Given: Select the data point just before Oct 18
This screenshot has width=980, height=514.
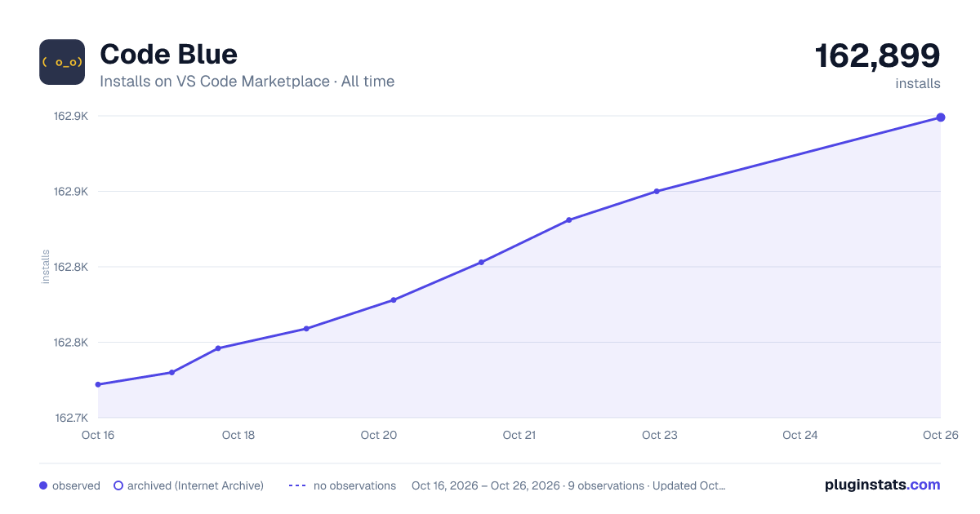Looking at the screenshot, I should [x=218, y=348].
